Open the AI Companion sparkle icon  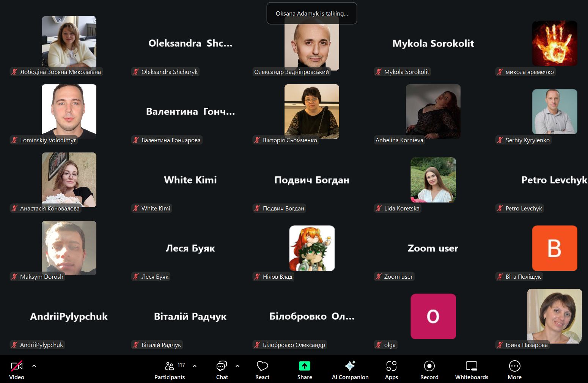350,366
